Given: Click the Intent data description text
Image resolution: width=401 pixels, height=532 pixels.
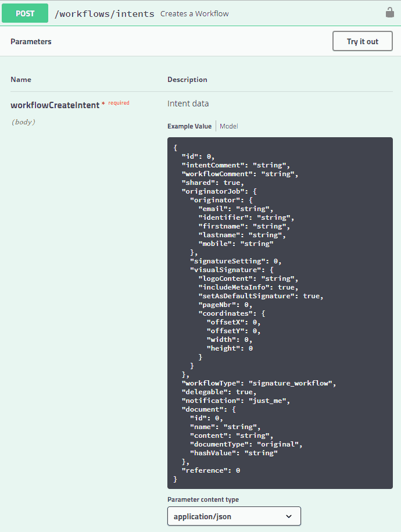Looking at the screenshot, I should pyautogui.click(x=188, y=103).
